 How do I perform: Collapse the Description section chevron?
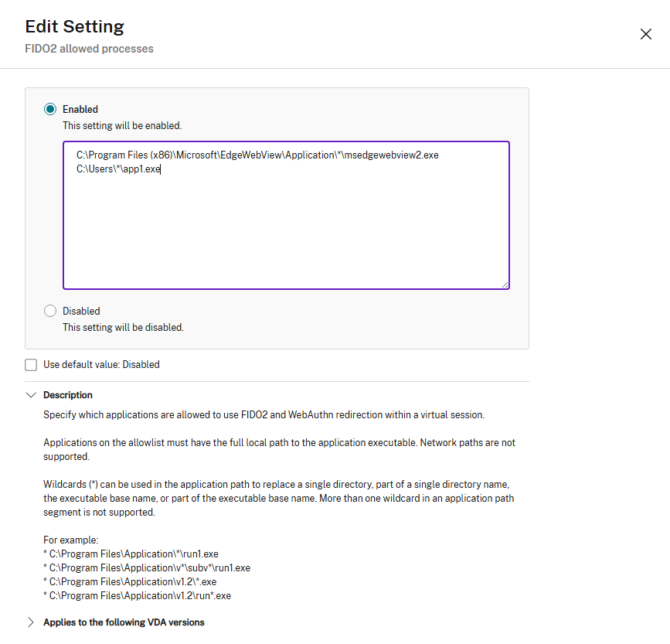(x=31, y=394)
